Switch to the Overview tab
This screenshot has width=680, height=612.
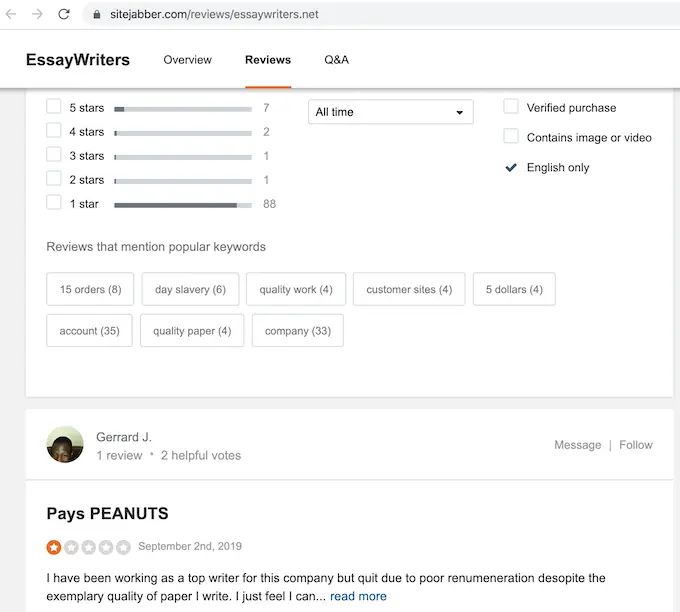(x=188, y=60)
